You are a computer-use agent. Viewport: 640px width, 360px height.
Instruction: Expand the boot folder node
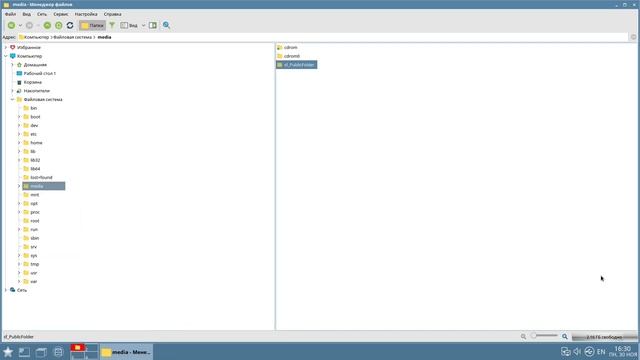pyautogui.click(x=19, y=117)
